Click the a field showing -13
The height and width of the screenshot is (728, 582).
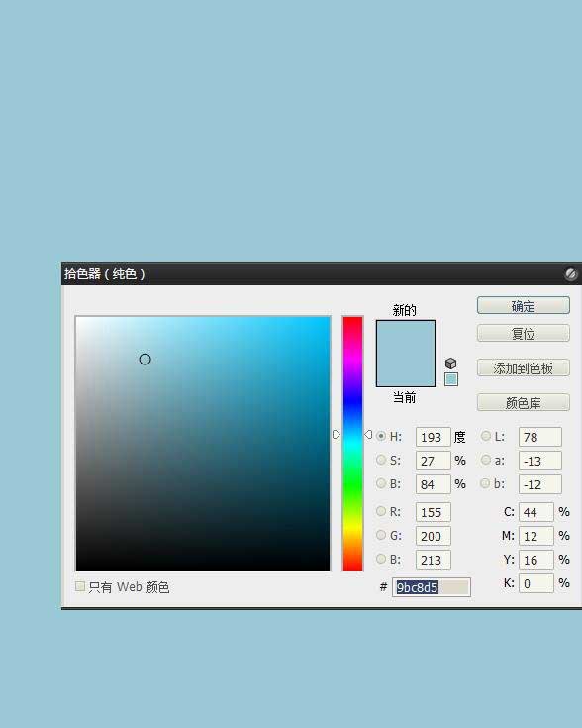[x=540, y=461]
